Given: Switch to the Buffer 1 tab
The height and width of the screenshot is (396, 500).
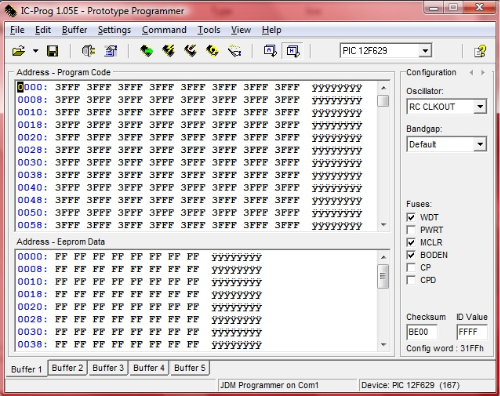Looking at the screenshot, I should pyautogui.click(x=26, y=369).
